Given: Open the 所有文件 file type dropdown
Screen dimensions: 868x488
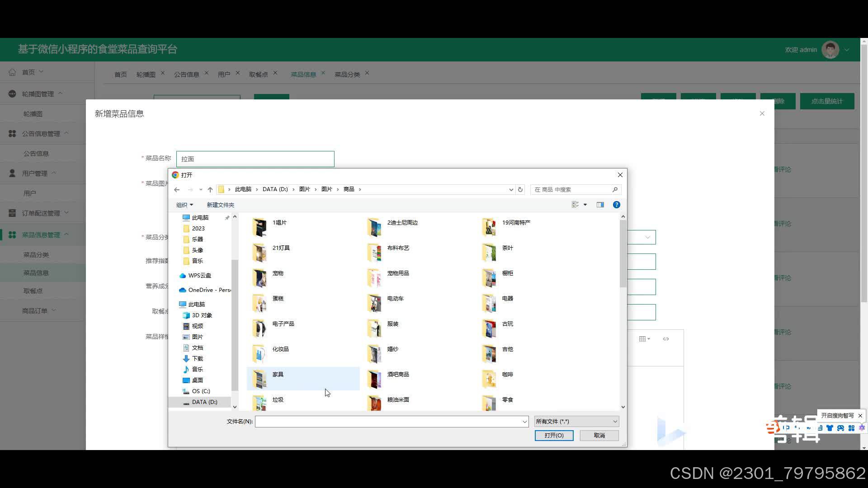Looking at the screenshot, I should (576, 422).
